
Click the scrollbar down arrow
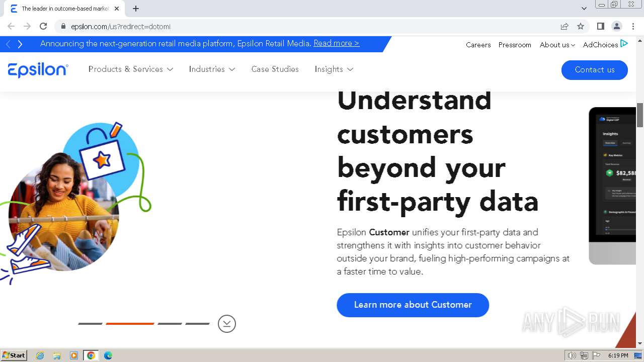point(640,343)
